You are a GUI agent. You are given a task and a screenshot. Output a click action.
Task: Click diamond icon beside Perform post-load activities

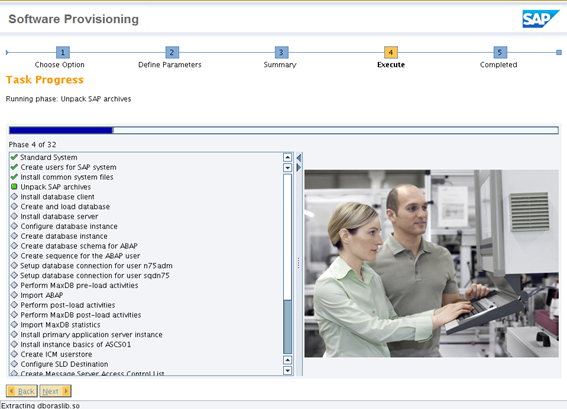pos(14,304)
